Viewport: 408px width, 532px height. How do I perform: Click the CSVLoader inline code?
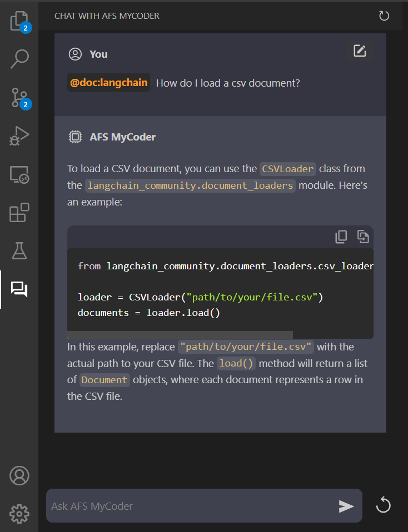[288, 169]
